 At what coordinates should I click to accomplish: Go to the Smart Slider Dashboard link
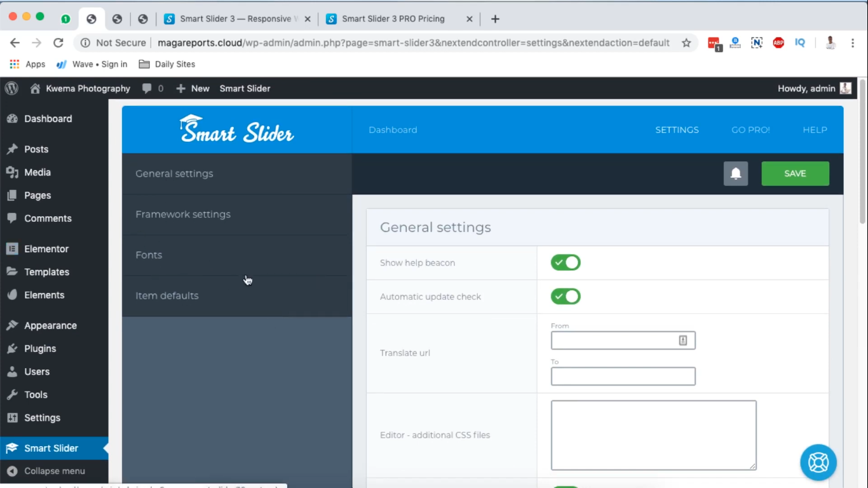tap(393, 130)
